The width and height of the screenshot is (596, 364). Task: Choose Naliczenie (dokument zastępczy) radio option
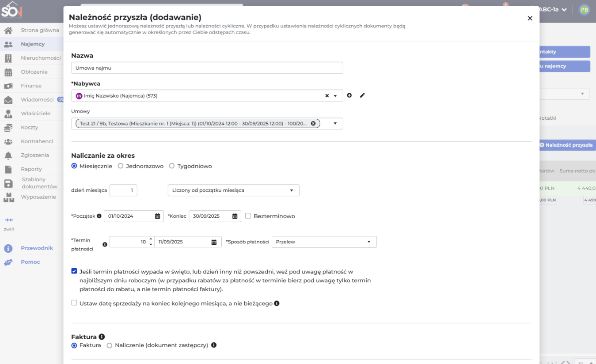click(110, 345)
